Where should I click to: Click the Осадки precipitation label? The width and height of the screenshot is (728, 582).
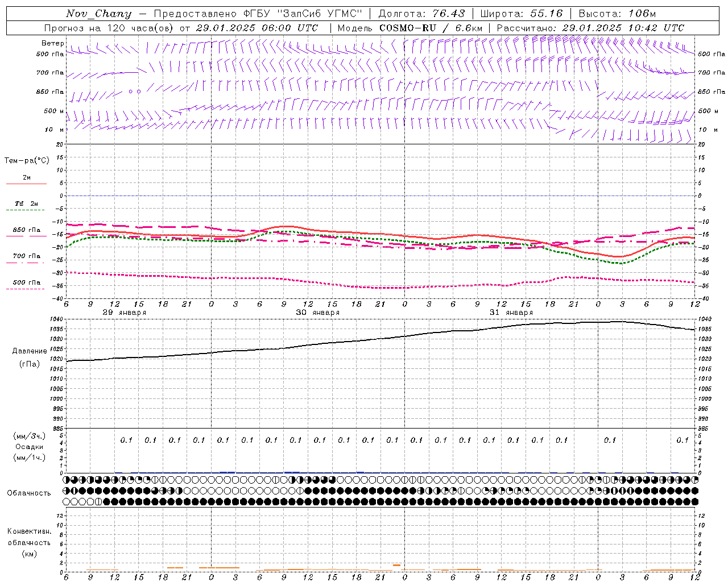point(30,447)
